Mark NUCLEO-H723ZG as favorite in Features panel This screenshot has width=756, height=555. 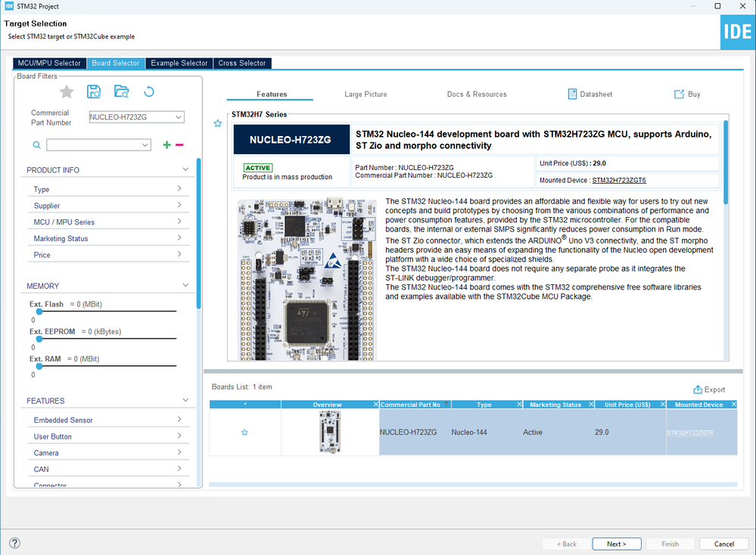coord(218,123)
